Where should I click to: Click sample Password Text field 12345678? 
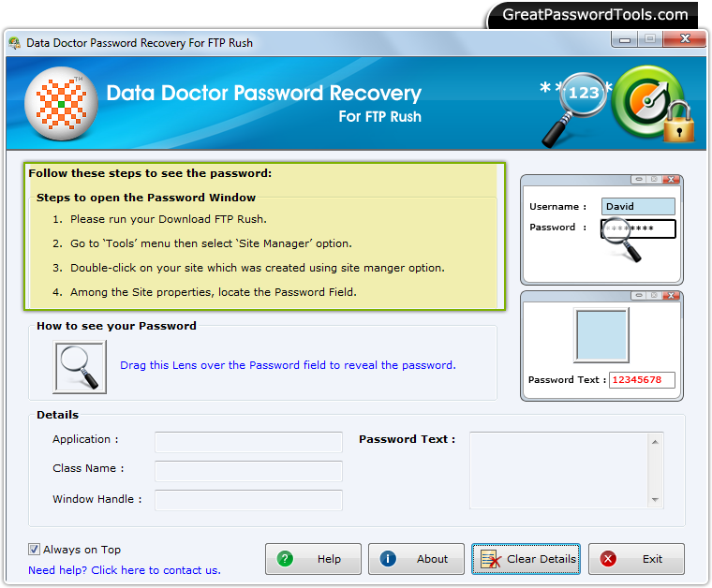(x=642, y=380)
